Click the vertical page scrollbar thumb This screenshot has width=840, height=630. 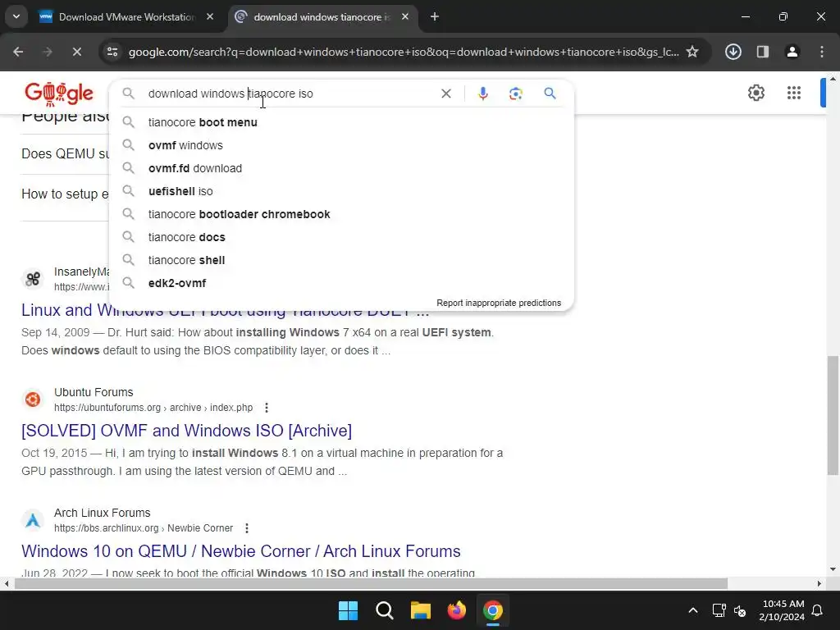tap(833, 415)
